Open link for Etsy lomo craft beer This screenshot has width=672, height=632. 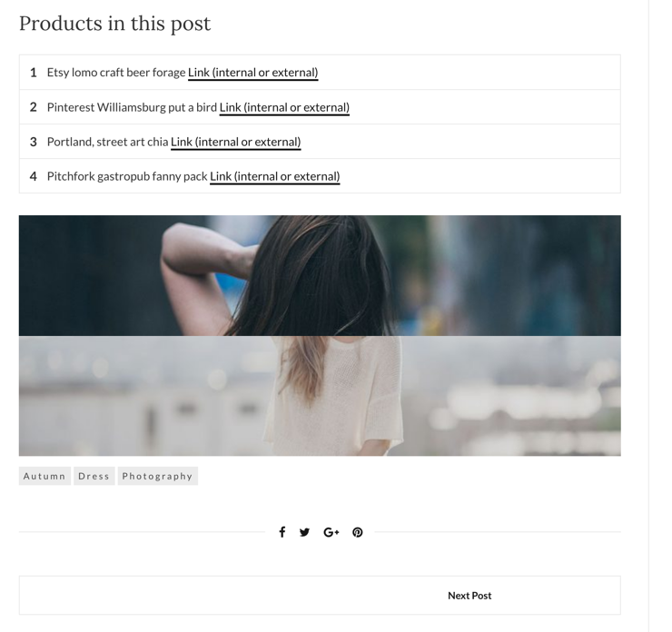pos(252,73)
